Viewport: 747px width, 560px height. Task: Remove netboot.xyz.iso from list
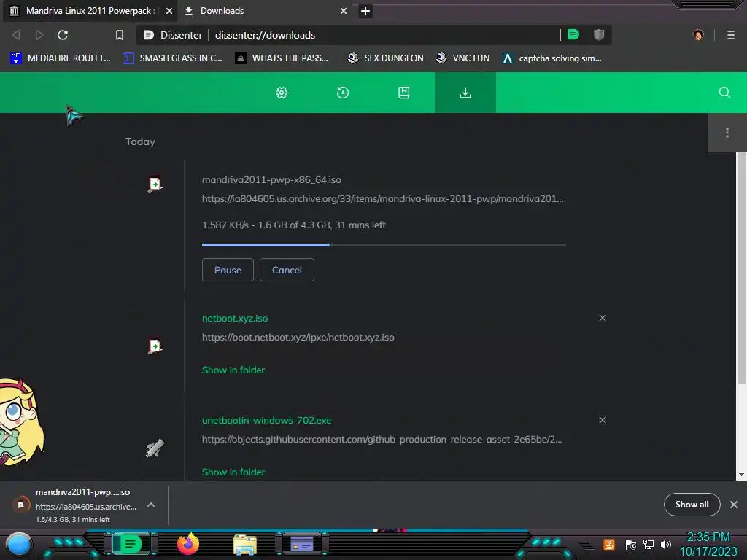603,318
